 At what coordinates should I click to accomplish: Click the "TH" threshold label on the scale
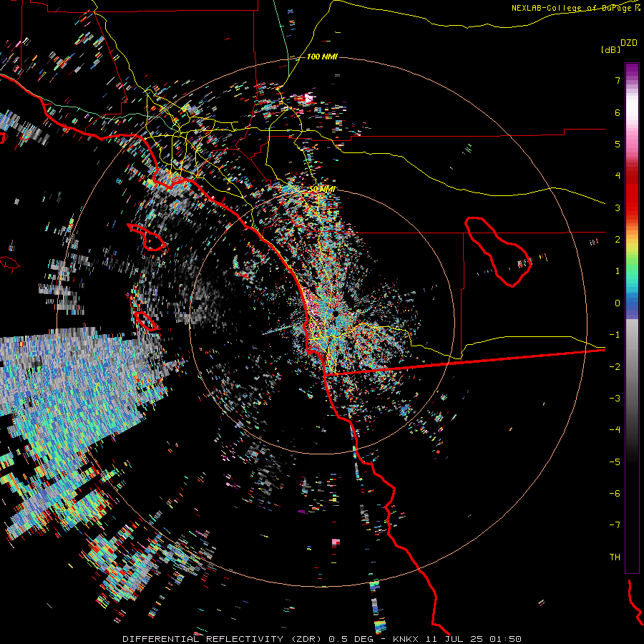pos(615,557)
